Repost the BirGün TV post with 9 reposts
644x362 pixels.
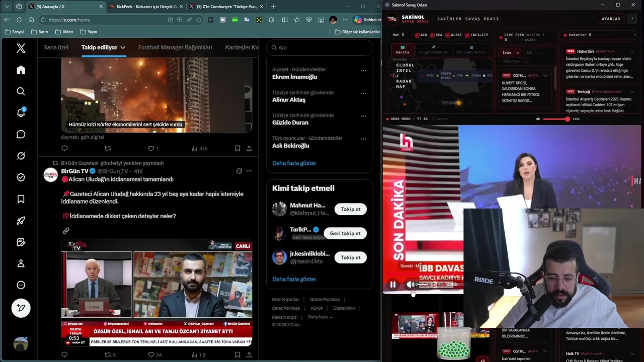pyautogui.click(x=110, y=354)
